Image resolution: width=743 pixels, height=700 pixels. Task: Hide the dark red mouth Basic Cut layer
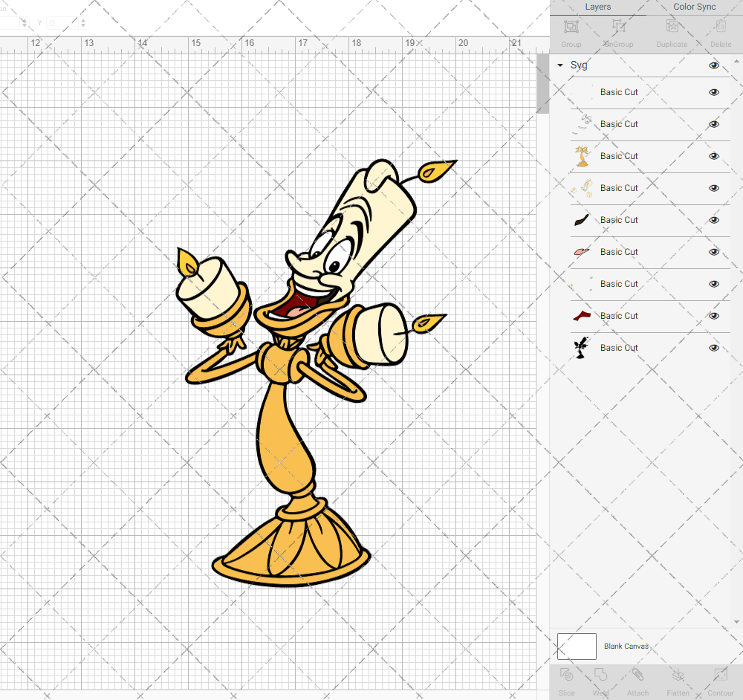coord(713,316)
